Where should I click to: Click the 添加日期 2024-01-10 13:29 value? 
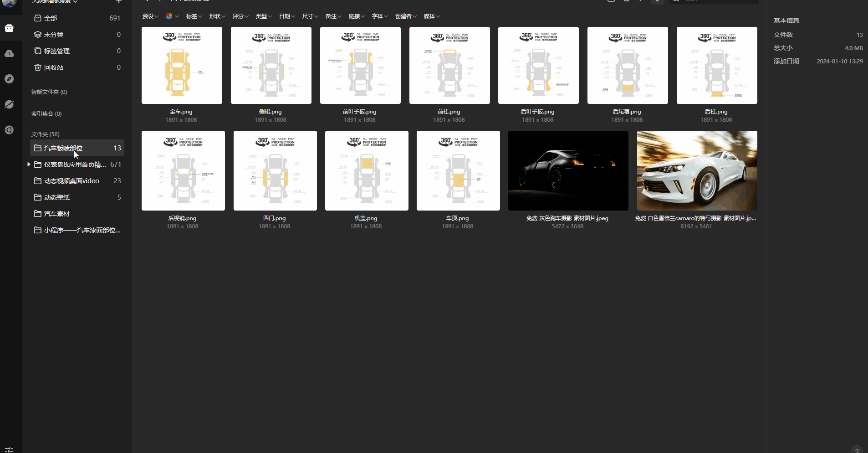coord(840,62)
